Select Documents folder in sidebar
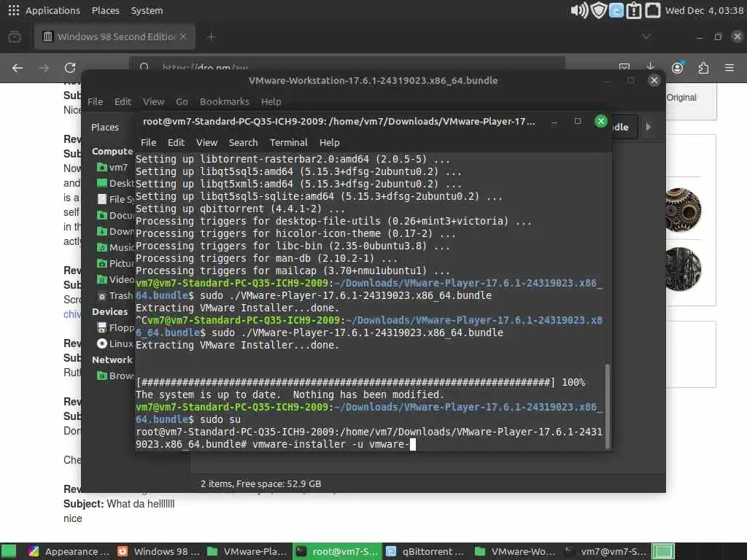747x560 pixels. [115, 215]
